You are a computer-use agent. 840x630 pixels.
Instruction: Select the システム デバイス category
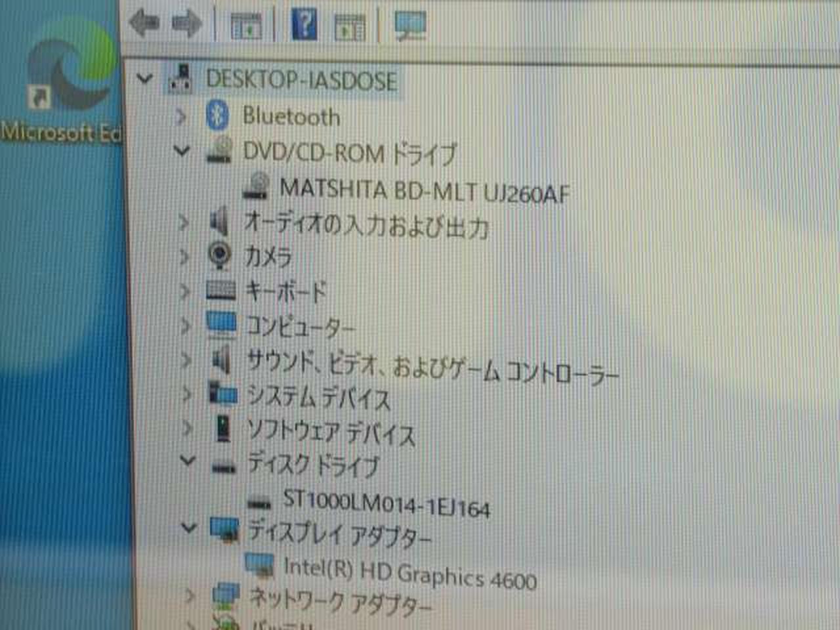[318, 397]
